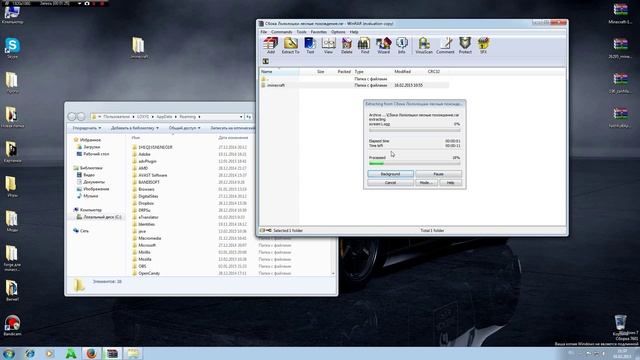
Task: Click the Add icon in WinRAR toolbar
Action: 271,45
